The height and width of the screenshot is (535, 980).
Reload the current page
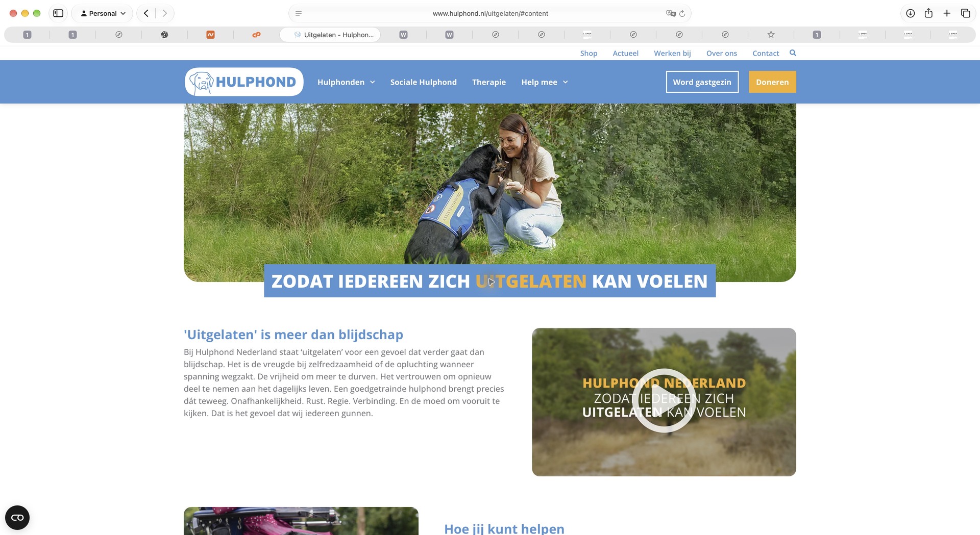(682, 13)
